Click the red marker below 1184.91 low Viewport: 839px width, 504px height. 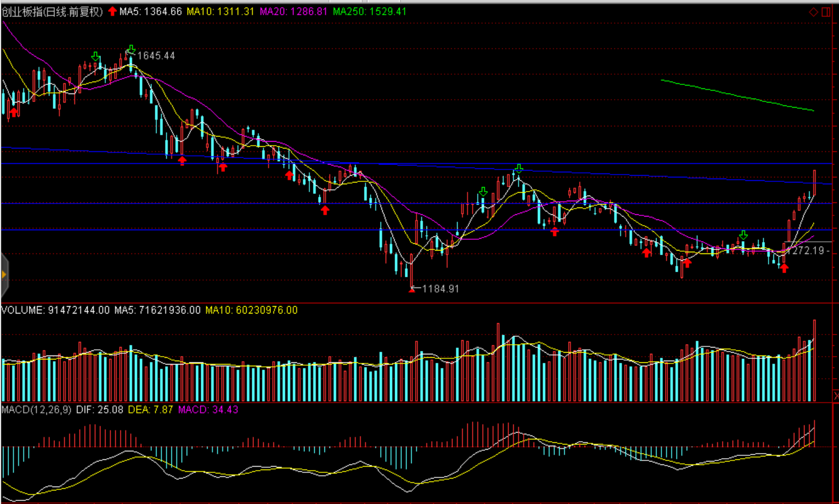(412, 290)
